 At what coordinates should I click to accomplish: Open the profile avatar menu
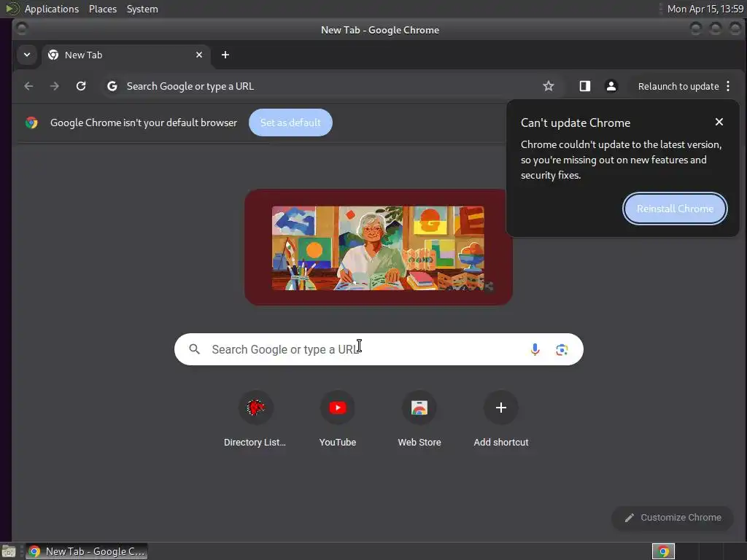(611, 86)
